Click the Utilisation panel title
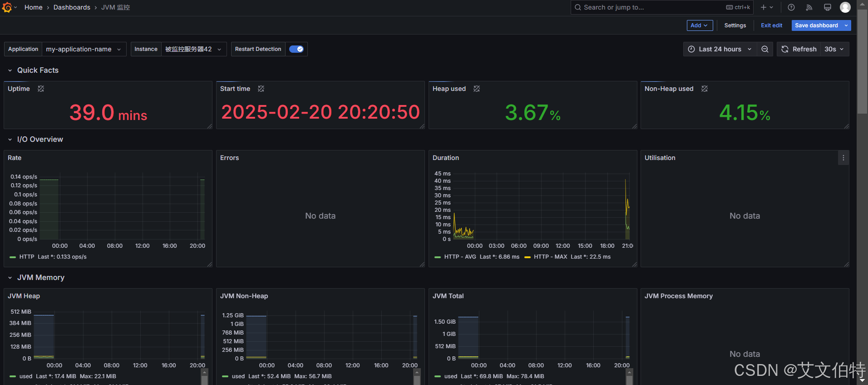This screenshot has width=868, height=385. tap(660, 158)
